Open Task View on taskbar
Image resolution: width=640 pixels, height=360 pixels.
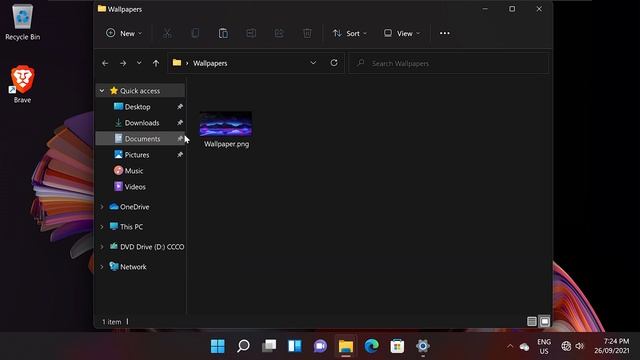(x=269, y=346)
